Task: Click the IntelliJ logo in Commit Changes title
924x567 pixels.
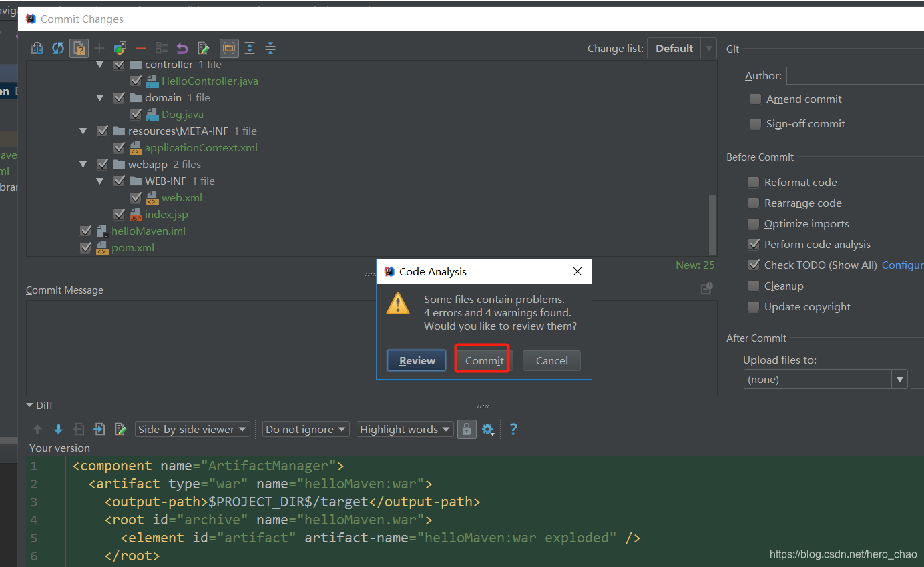Action: 31,19
